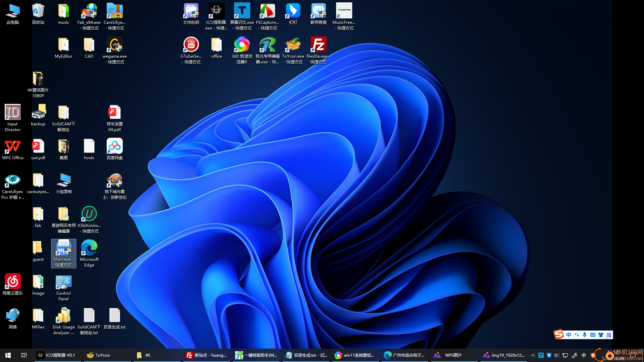The height and width of the screenshot is (362, 644).
Task: Open Task View on taskbar
Action: point(24,355)
